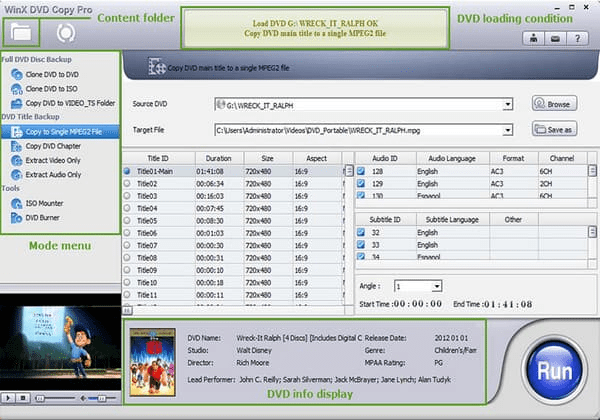
Task: Expand the Source DVD dropdown
Action: (508, 103)
